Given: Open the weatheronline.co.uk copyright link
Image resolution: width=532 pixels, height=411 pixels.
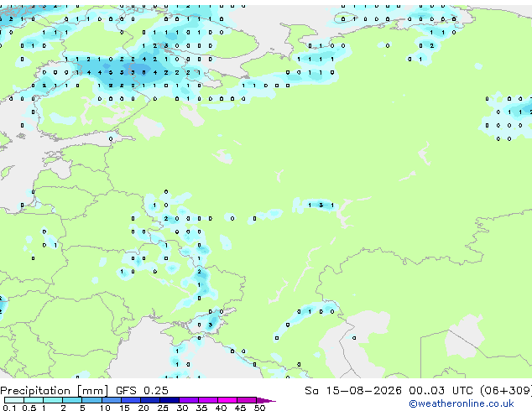Looking at the screenshot, I should pos(461,403).
